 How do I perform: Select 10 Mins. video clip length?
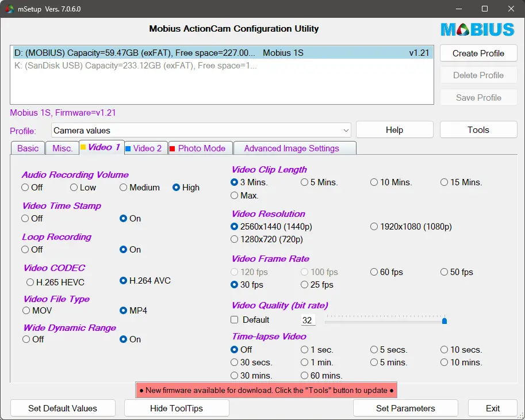(391, 182)
